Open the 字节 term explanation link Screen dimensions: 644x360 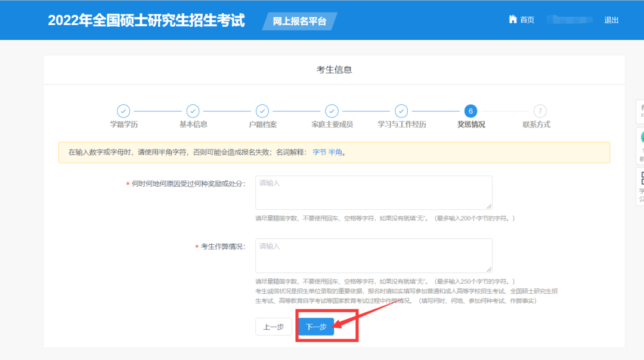319,153
